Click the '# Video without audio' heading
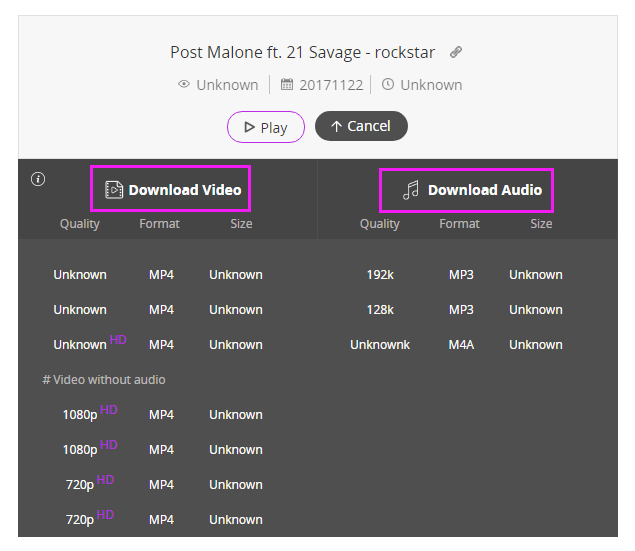 click(x=104, y=380)
